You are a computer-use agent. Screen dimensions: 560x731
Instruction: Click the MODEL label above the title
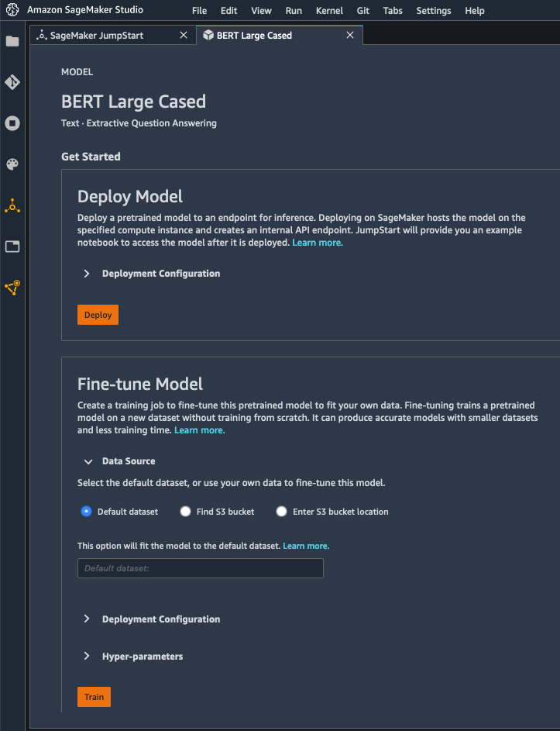(77, 72)
